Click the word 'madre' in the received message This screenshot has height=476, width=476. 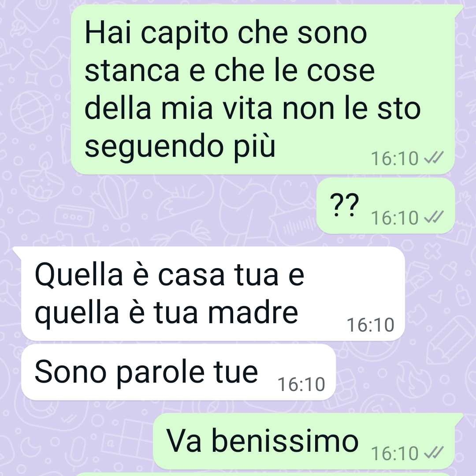pos(253,313)
